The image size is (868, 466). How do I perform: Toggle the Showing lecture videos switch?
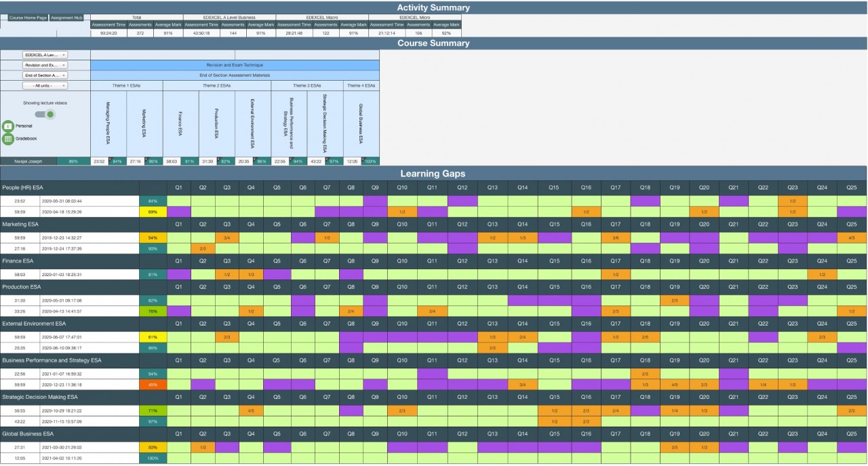pos(45,114)
